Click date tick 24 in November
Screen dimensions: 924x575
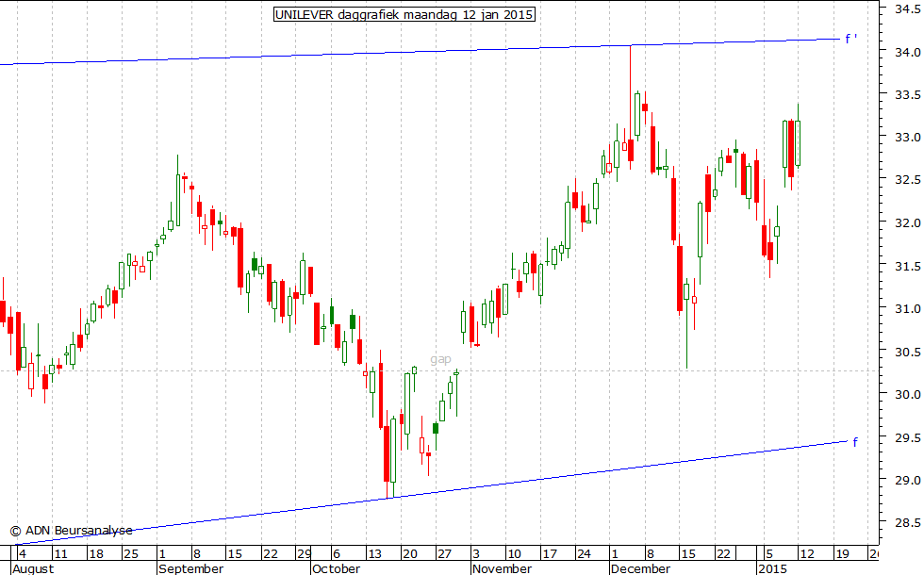(584, 554)
